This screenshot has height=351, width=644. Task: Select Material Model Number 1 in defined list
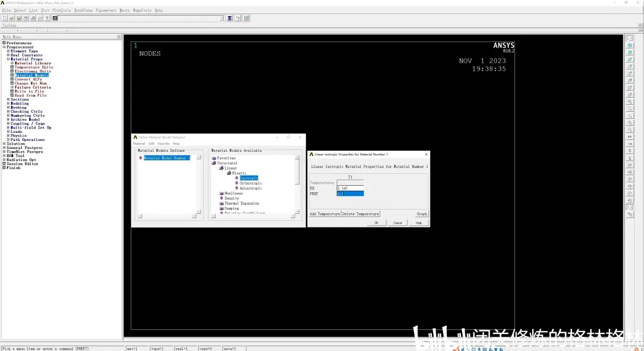[167, 158]
